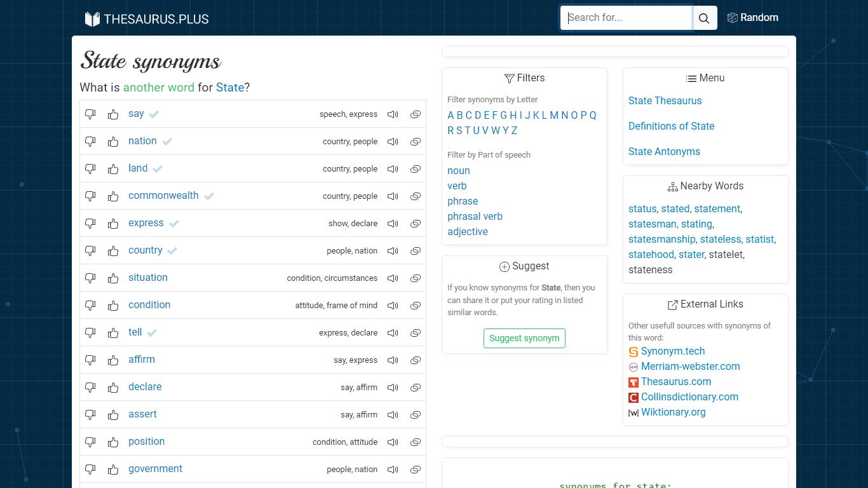Viewport: 868px width, 488px height.
Task: Click the magnifier search button
Action: (x=704, y=18)
